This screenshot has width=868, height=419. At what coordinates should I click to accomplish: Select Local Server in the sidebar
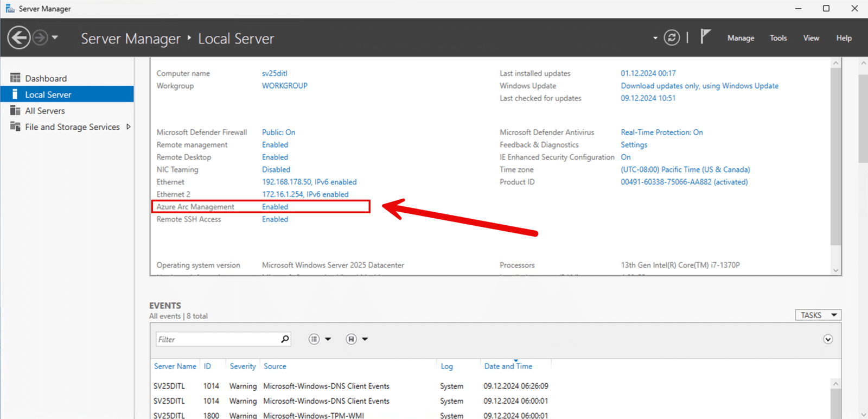[x=67, y=94]
